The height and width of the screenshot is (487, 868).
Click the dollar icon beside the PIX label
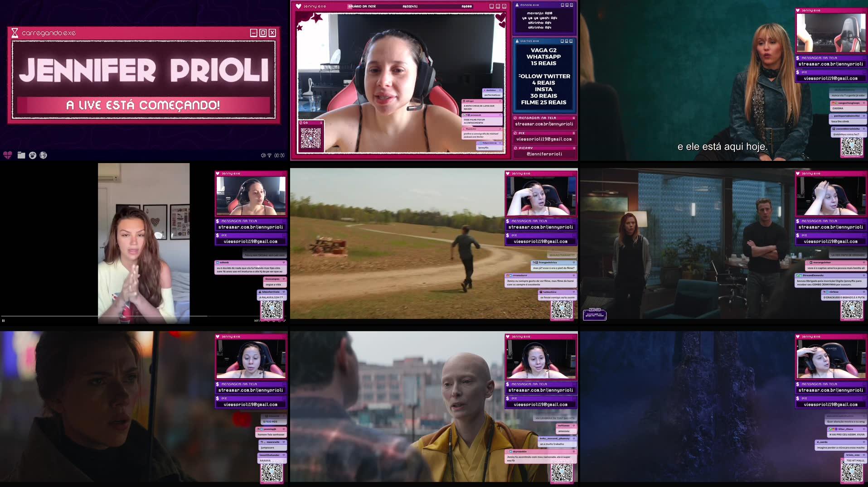[515, 133]
